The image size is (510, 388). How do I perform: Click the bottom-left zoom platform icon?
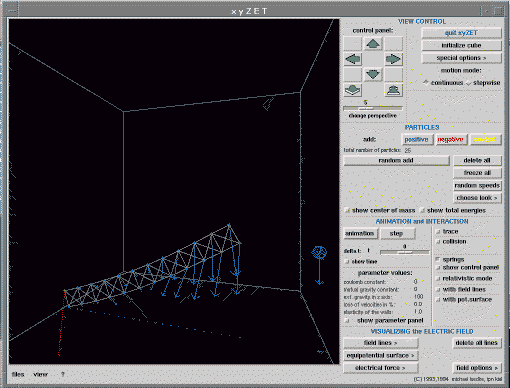pyautogui.click(x=353, y=90)
